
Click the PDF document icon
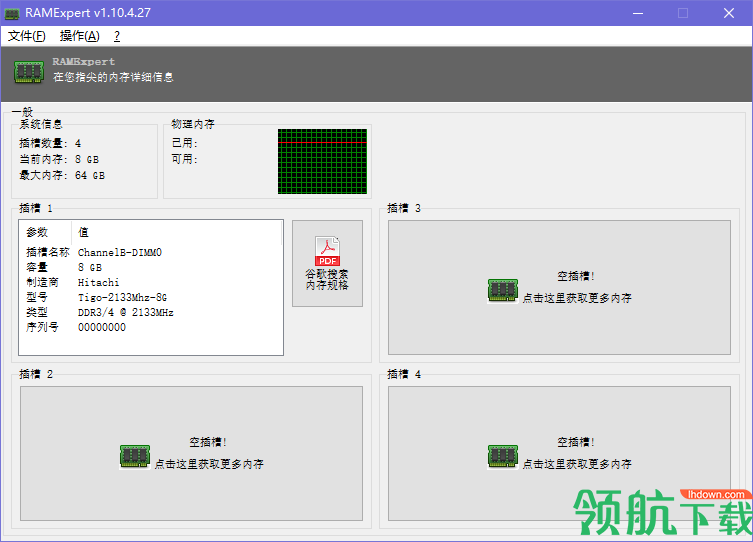(x=327, y=251)
